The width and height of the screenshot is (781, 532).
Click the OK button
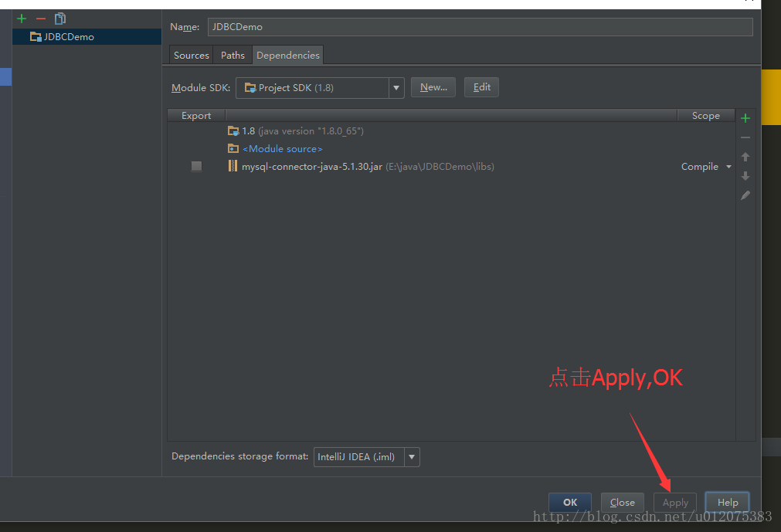tap(570, 503)
